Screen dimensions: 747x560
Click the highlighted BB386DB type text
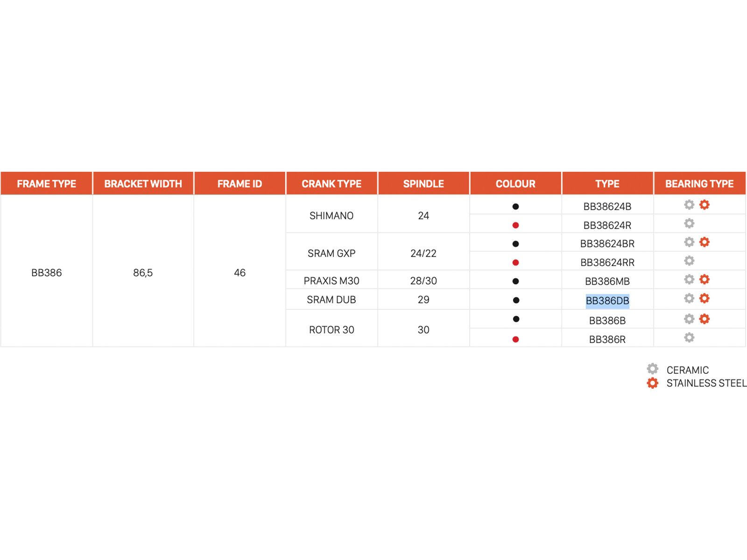coord(607,301)
